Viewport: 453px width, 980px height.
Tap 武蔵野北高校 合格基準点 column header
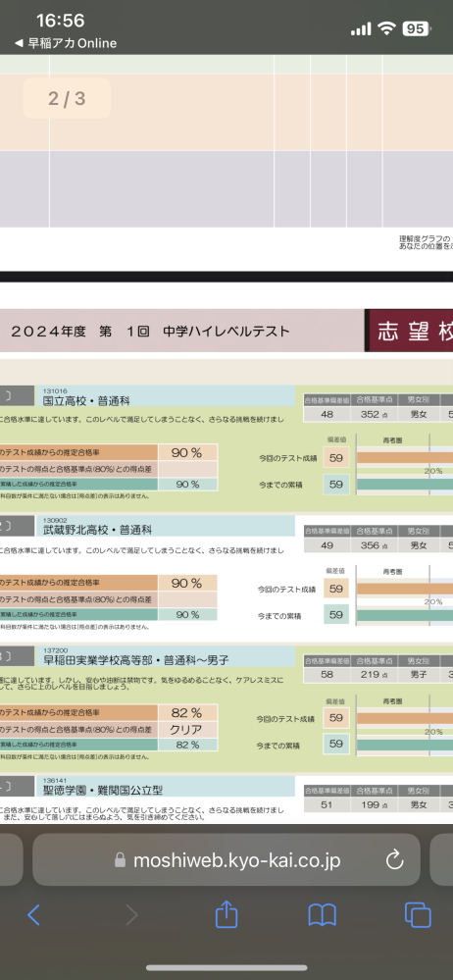click(374, 531)
